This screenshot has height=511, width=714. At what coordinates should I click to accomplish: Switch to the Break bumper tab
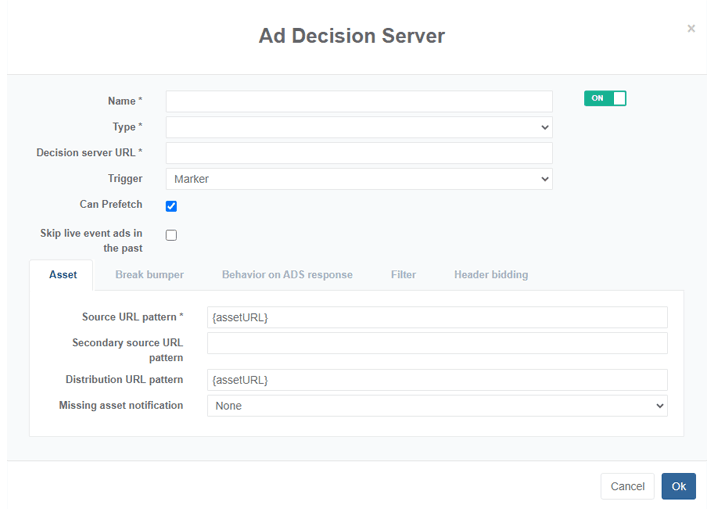(x=149, y=275)
